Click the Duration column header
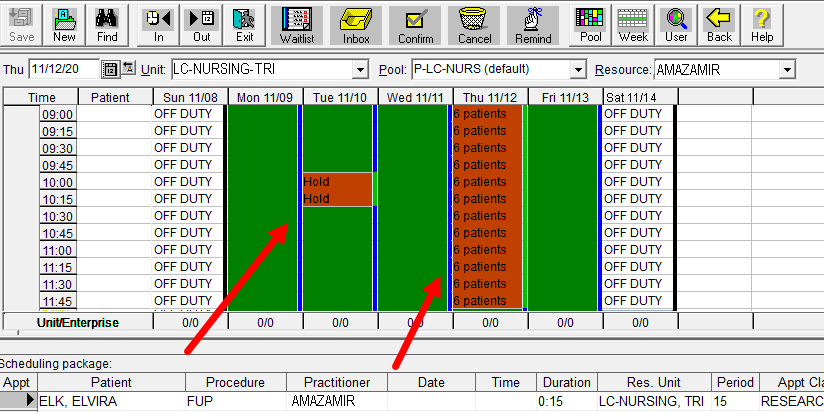Image resolution: width=824 pixels, height=412 pixels. click(x=567, y=383)
